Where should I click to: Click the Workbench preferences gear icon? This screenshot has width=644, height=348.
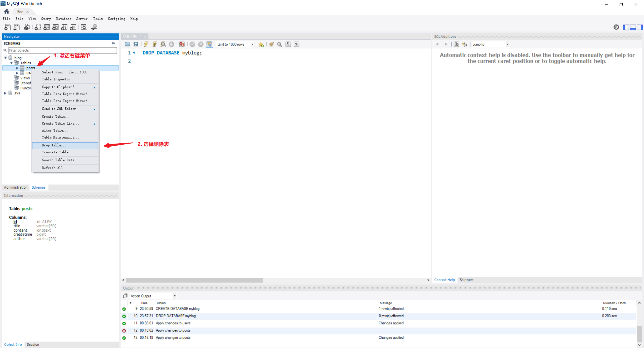pyautogui.click(x=616, y=27)
